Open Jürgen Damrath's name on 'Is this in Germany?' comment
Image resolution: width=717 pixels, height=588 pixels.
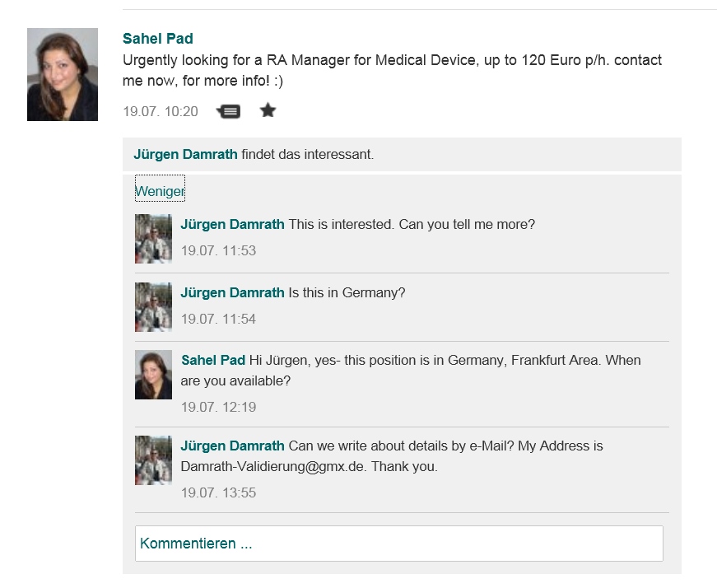(232, 292)
